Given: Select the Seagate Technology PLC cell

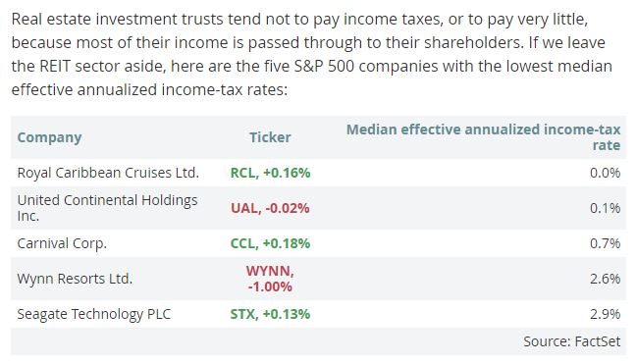Looking at the screenshot, I should pyautogui.click(x=94, y=314).
